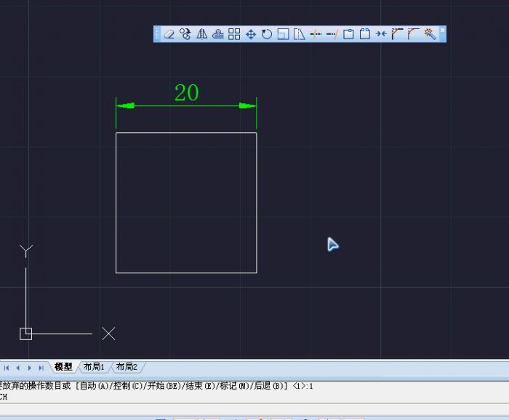The width and height of the screenshot is (509, 420).
Task: Choose the Mirror tool
Action: [x=201, y=34]
